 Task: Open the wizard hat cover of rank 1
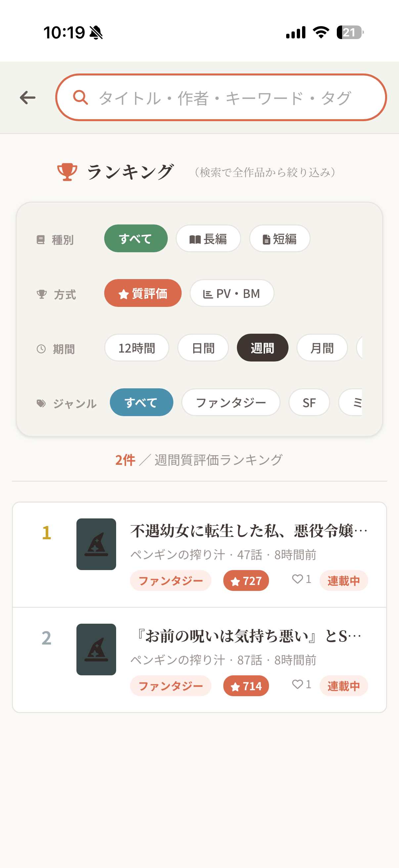point(96,544)
